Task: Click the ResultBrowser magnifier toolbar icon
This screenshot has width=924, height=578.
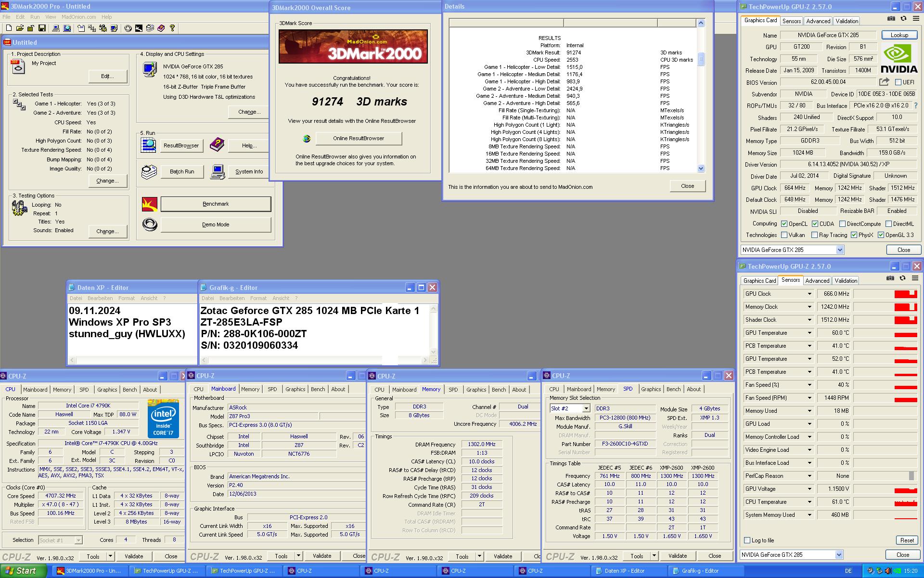Action: tap(67, 28)
